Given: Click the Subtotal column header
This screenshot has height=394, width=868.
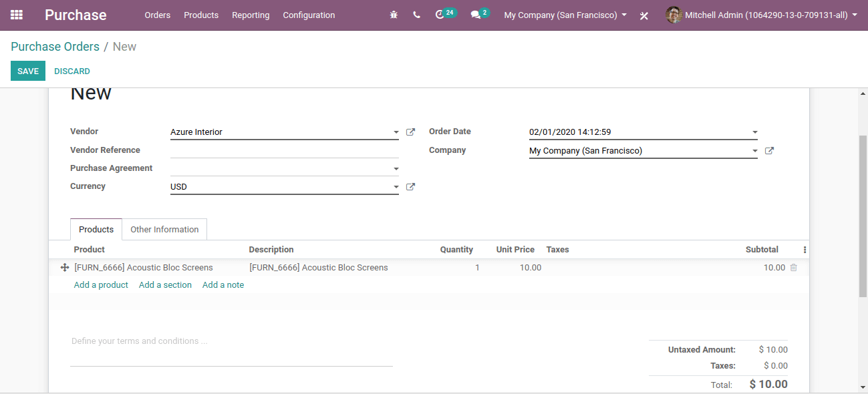Looking at the screenshot, I should (762, 250).
